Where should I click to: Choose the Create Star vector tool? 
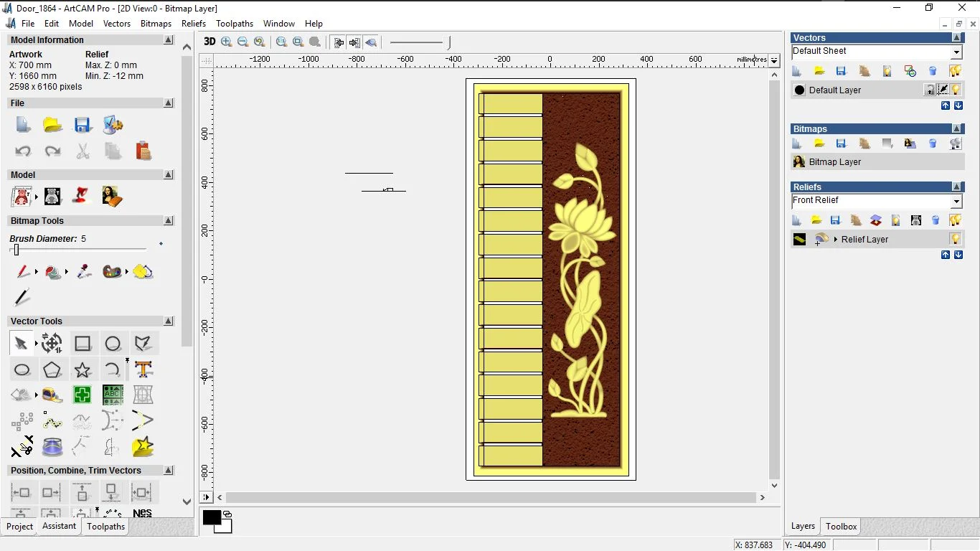(x=83, y=370)
